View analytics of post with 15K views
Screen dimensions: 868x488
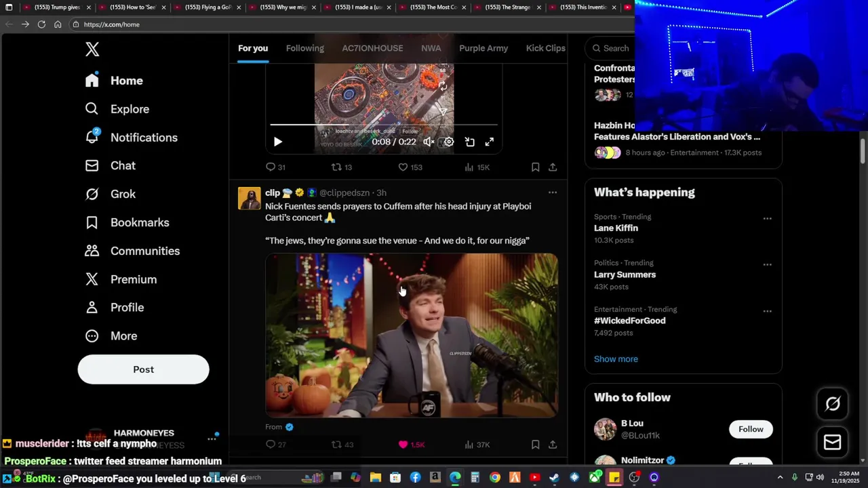tap(477, 167)
